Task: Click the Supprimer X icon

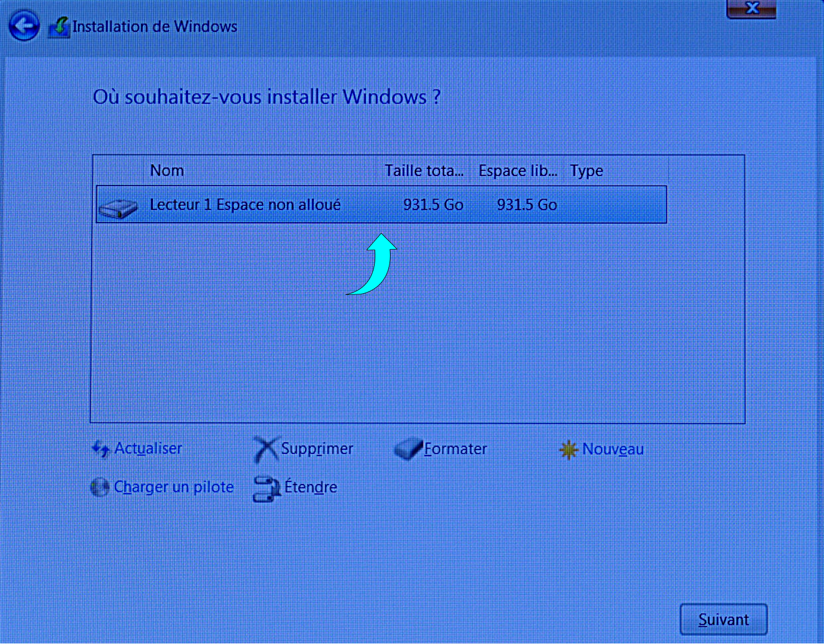Action: [266, 449]
